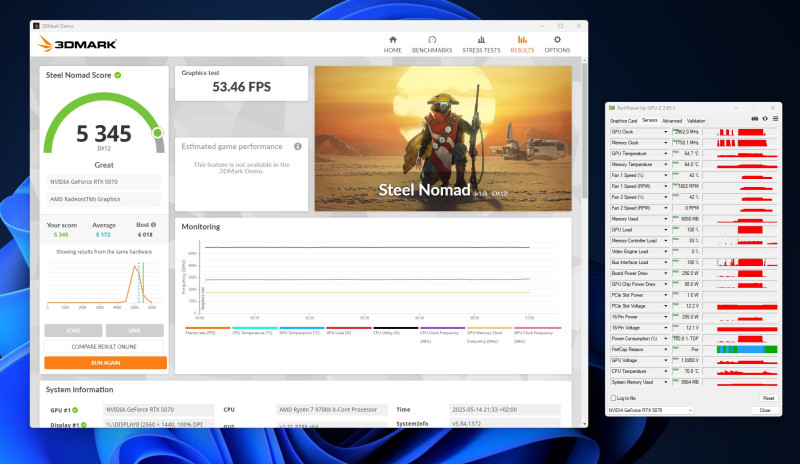The image size is (800, 464).
Task: Open Board Power Draw sensor dropdown
Action: (x=665, y=273)
